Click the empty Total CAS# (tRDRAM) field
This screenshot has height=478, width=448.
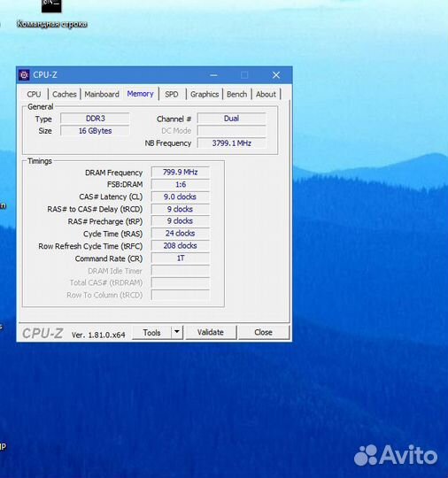click(x=181, y=282)
